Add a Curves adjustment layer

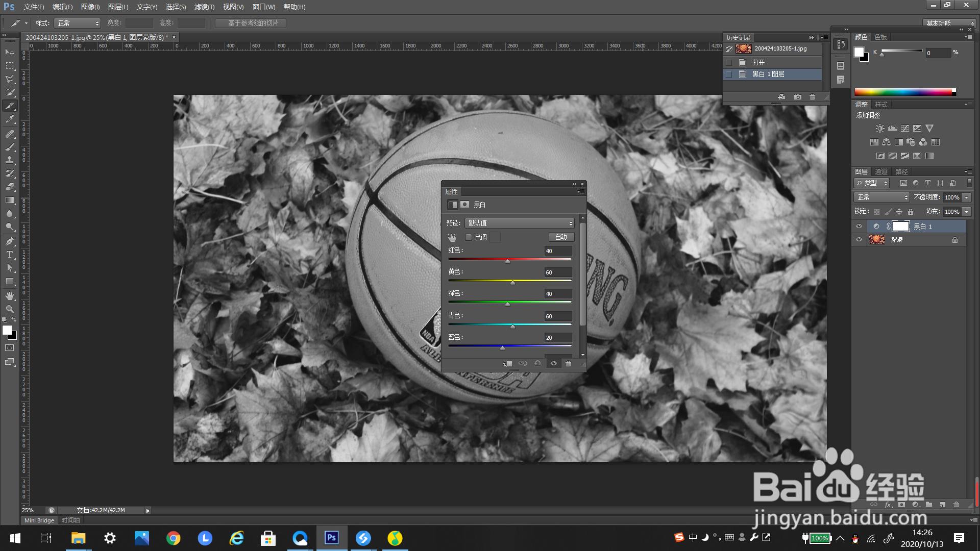[x=905, y=129]
